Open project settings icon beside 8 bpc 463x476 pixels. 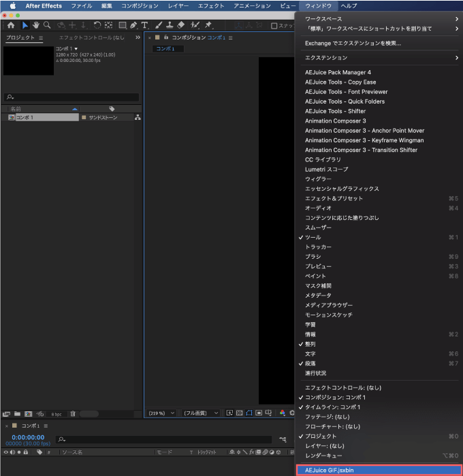pos(39,414)
